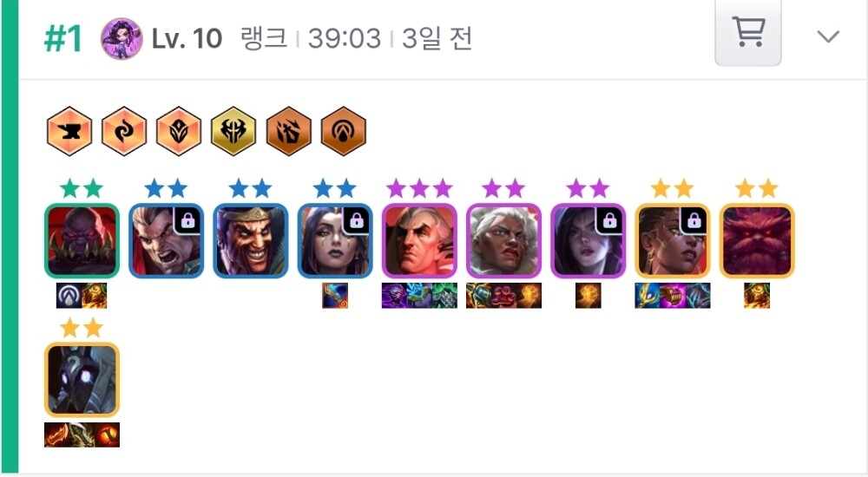This screenshot has width=868, height=477.
Task: Open the Draven champion portrait
Action: point(251,241)
